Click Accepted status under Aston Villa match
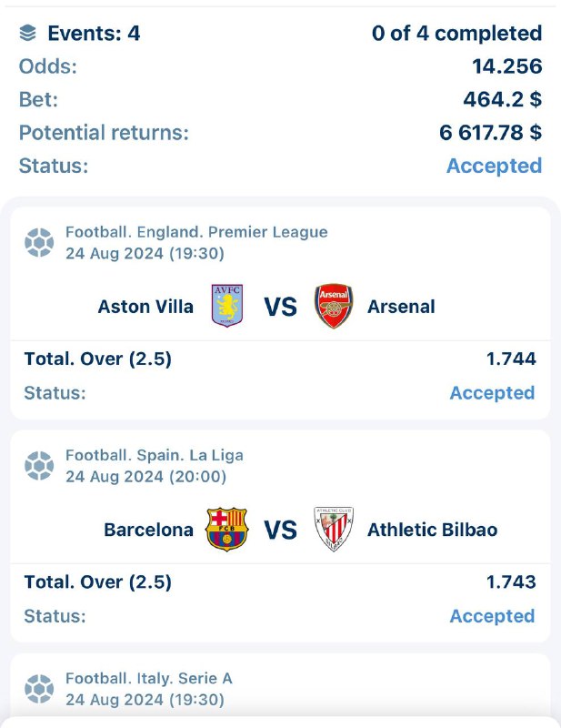561x728 pixels. (492, 393)
